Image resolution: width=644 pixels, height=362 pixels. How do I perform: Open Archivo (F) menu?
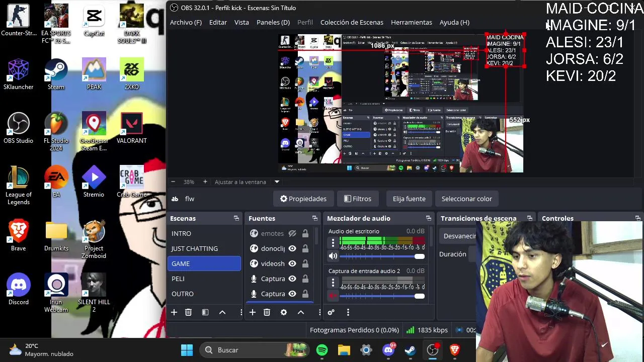click(x=186, y=22)
